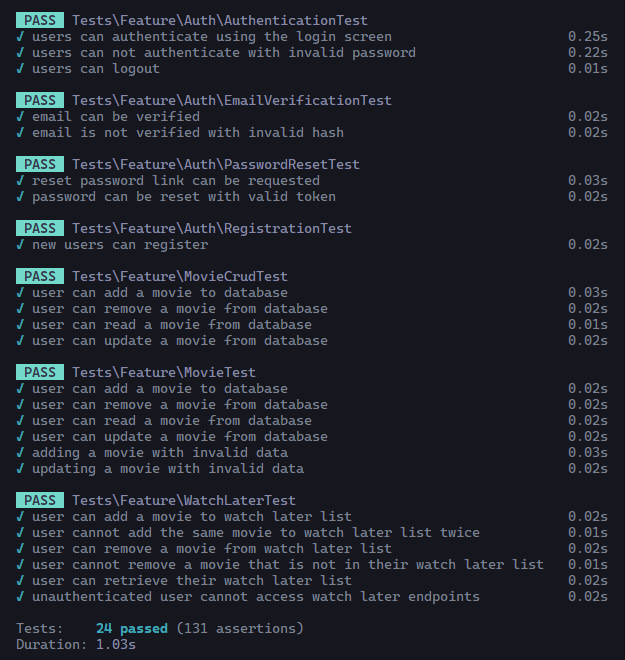
Task: Click the PASS badge for MovieCrudTest
Action: click(40, 276)
